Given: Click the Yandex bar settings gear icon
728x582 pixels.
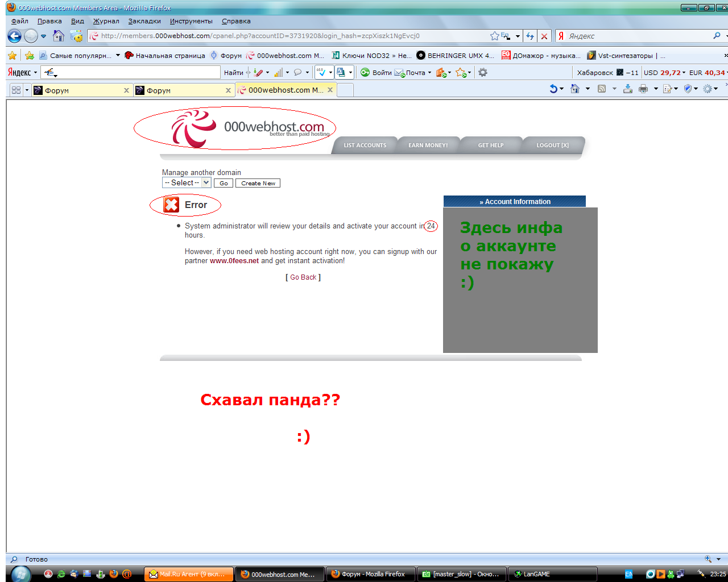Looking at the screenshot, I should (483, 72).
